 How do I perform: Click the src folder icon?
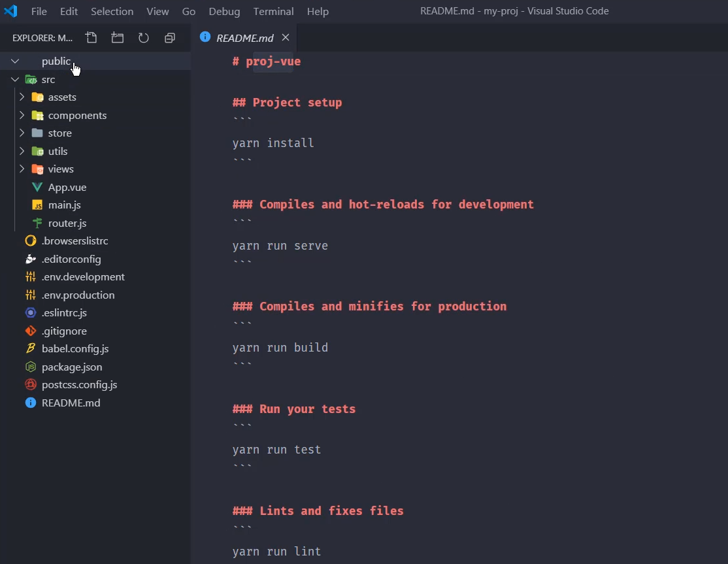31,79
